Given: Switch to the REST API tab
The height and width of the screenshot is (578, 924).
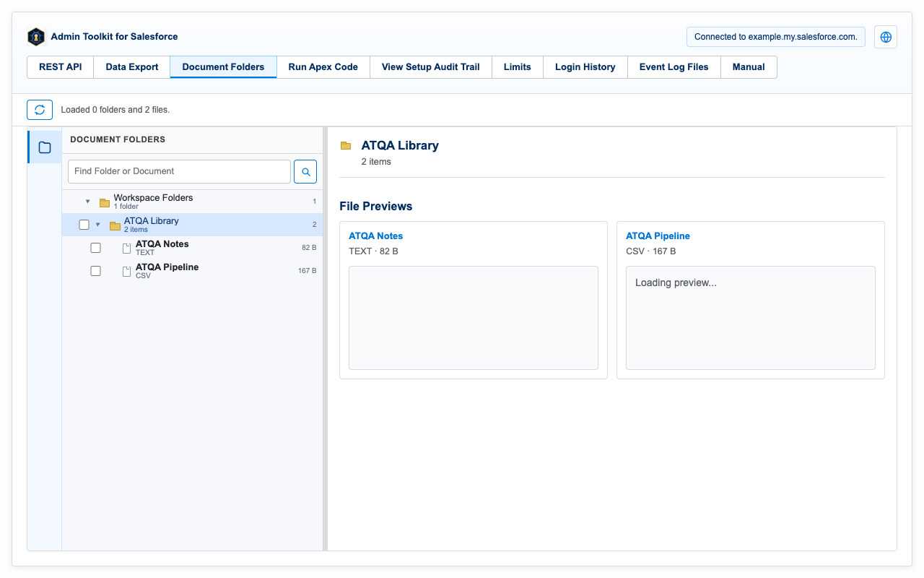Looking at the screenshot, I should tap(61, 67).
